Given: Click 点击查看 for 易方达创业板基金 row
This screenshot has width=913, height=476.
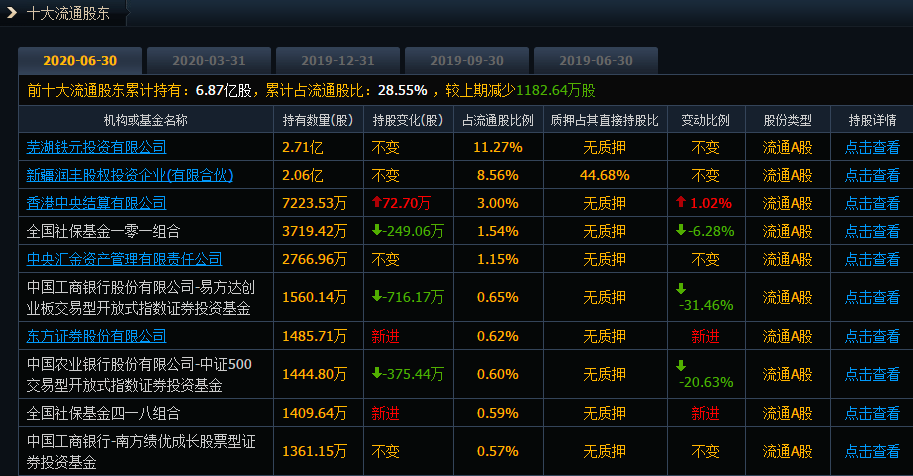Looking at the screenshot, I should (872, 297).
